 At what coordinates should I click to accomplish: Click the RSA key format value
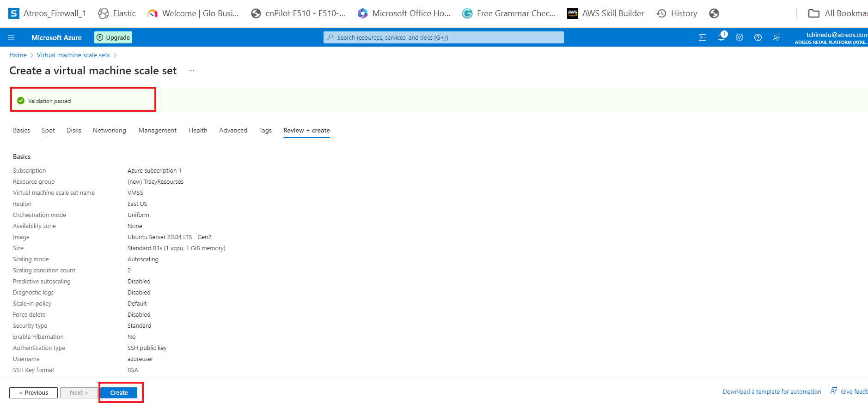(x=133, y=370)
